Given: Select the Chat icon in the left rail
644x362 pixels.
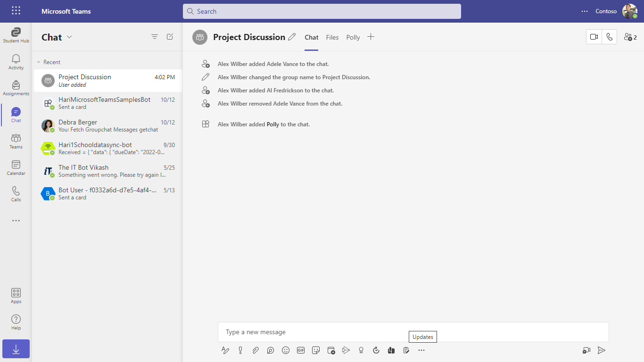Looking at the screenshot, I should (16, 115).
